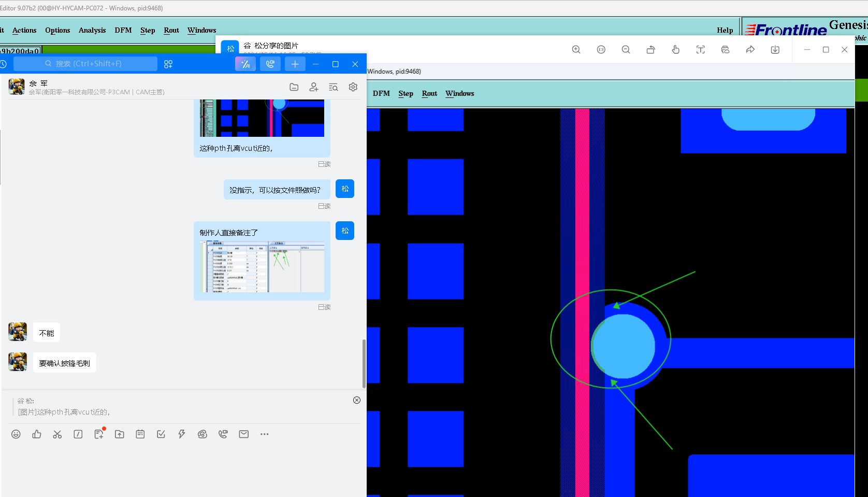Add a member to the conversation
The height and width of the screenshot is (497, 868).
(x=314, y=87)
